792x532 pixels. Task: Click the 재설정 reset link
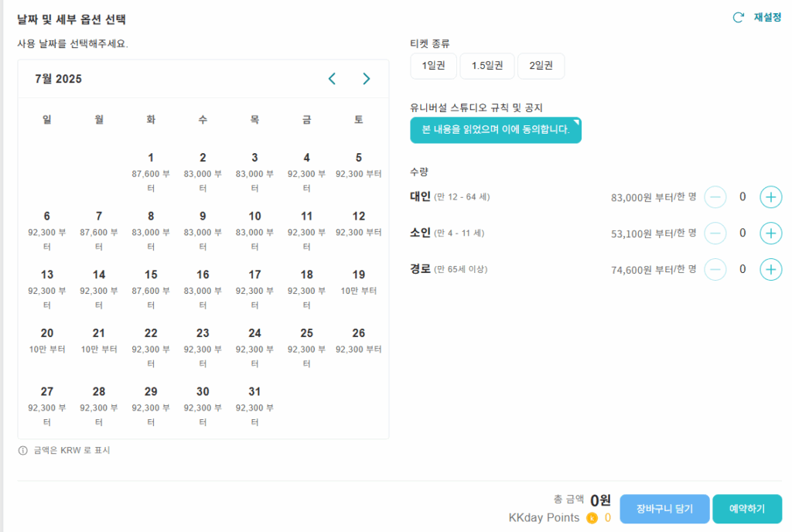pyautogui.click(x=767, y=17)
